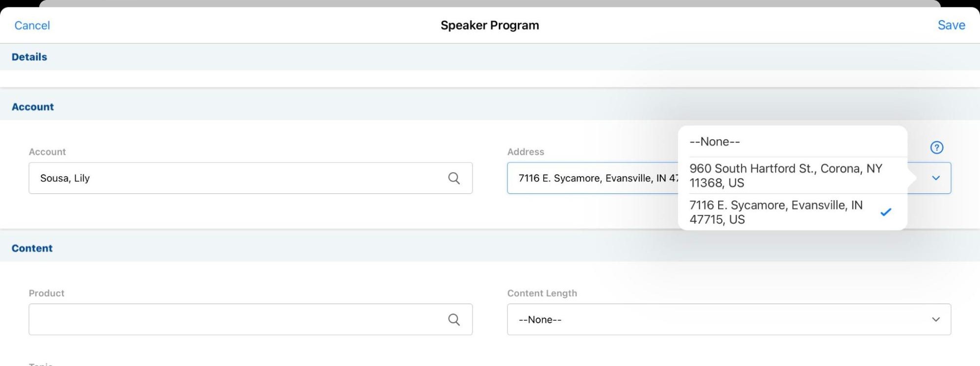This screenshot has height=366, width=980.
Task: Select the 960 South Hartford St. address
Action: point(785,176)
